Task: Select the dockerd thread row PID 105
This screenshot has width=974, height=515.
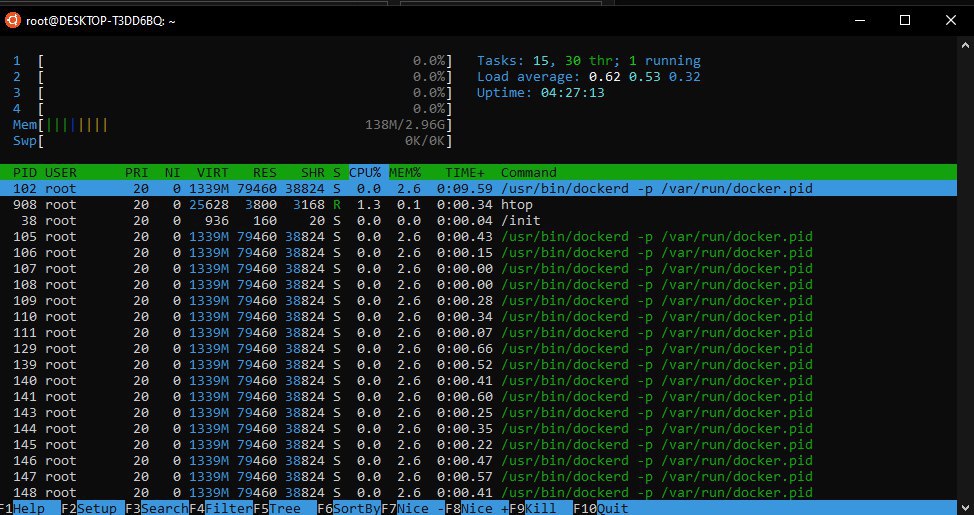Action: click(x=478, y=237)
